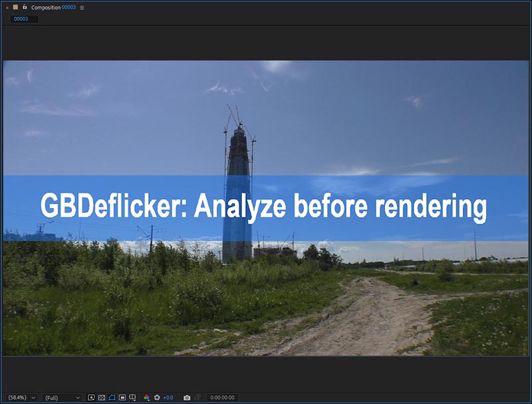Select the Composition 00003 panel title
Viewport: 532px width, 404px height.
53,7
